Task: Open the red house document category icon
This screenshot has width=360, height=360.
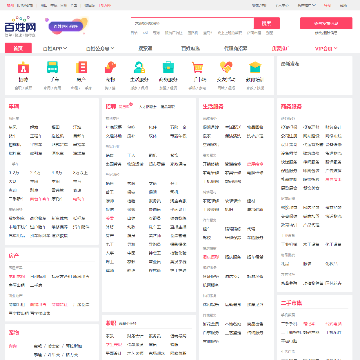Action: pyautogui.click(x=81, y=67)
